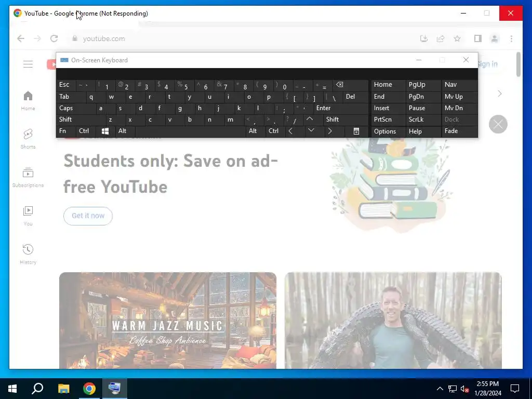This screenshot has height=399, width=532.
Task: Bookmark this page with the star icon
Action: tap(457, 38)
